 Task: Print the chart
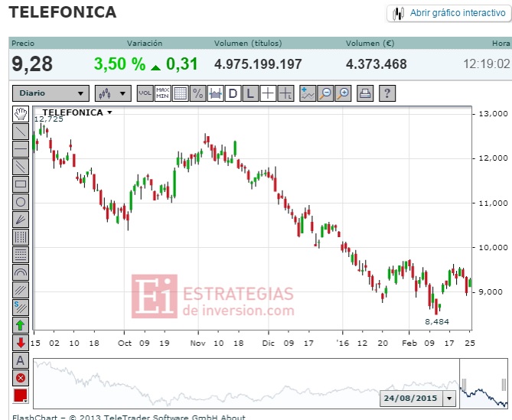click(365, 93)
